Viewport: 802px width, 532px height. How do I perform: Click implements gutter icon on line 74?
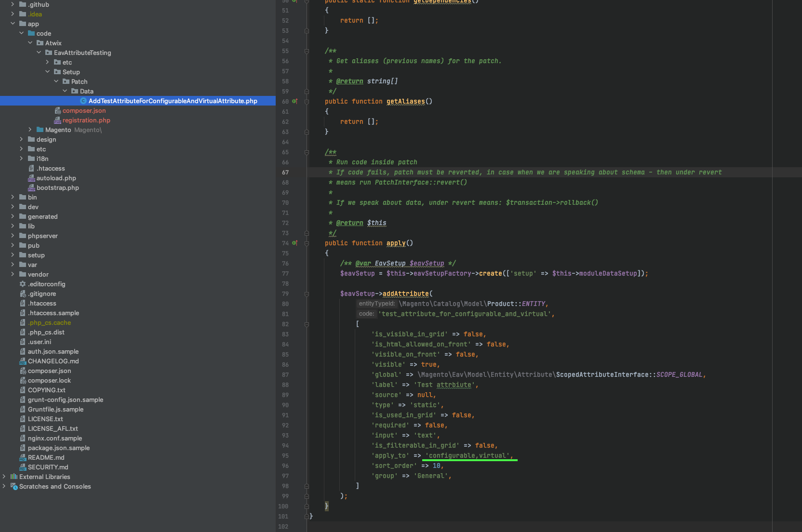295,243
